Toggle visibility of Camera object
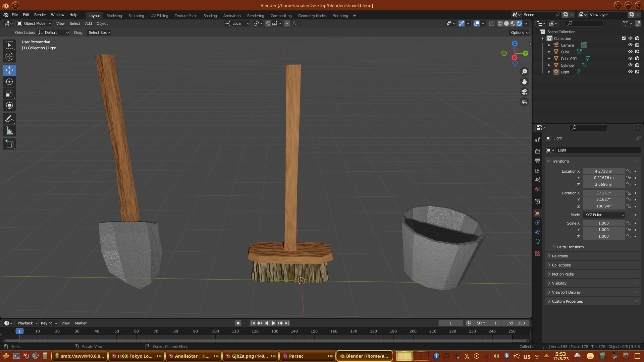This screenshot has width=644, height=362. pyautogui.click(x=630, y=45)
